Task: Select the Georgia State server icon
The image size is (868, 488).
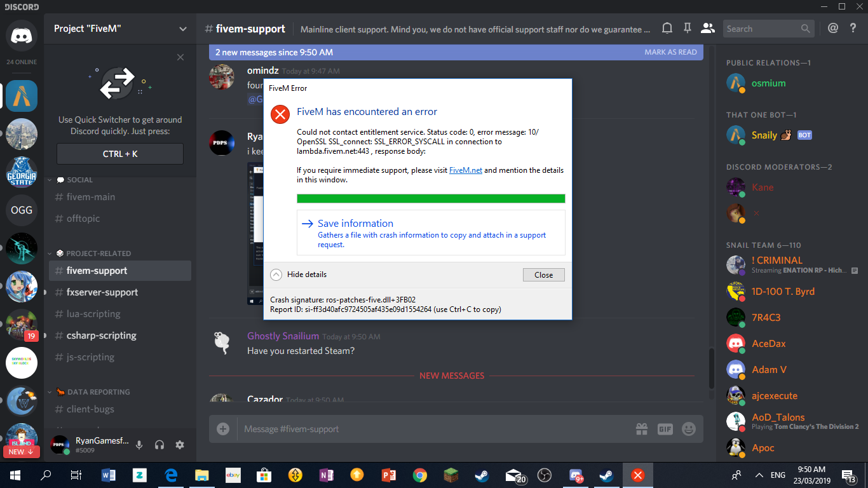Action: 22,172
